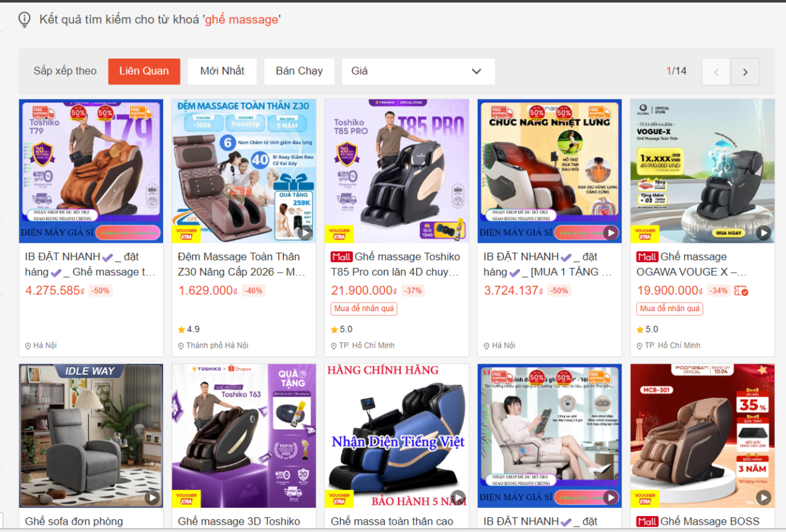Open Đệm Massage Toàn Thân Z30 listing title

point(242,264)
